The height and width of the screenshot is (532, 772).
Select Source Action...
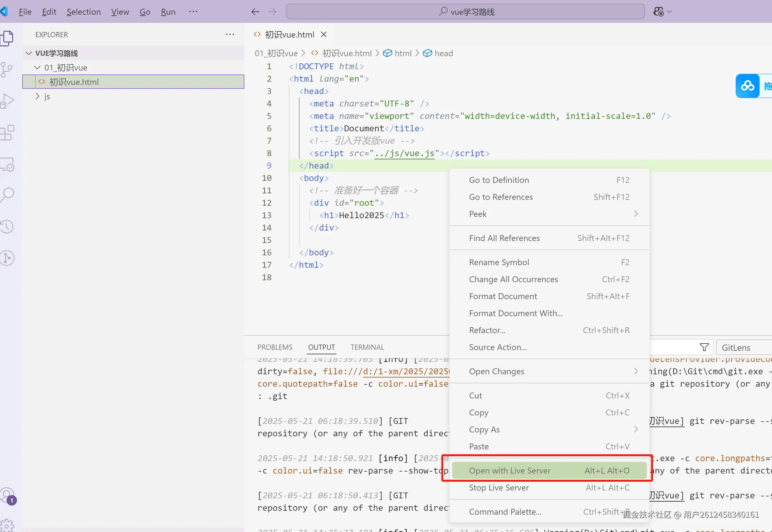(x=549, y=347)
